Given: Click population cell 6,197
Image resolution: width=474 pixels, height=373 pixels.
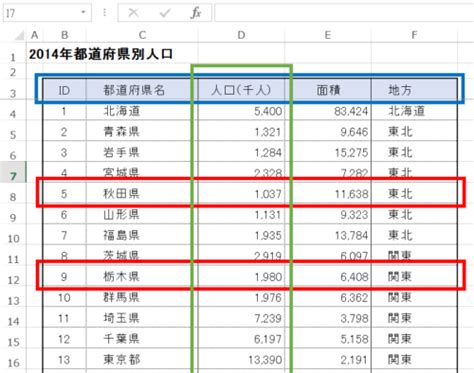Looking at the screenshot, I should 241,339.
